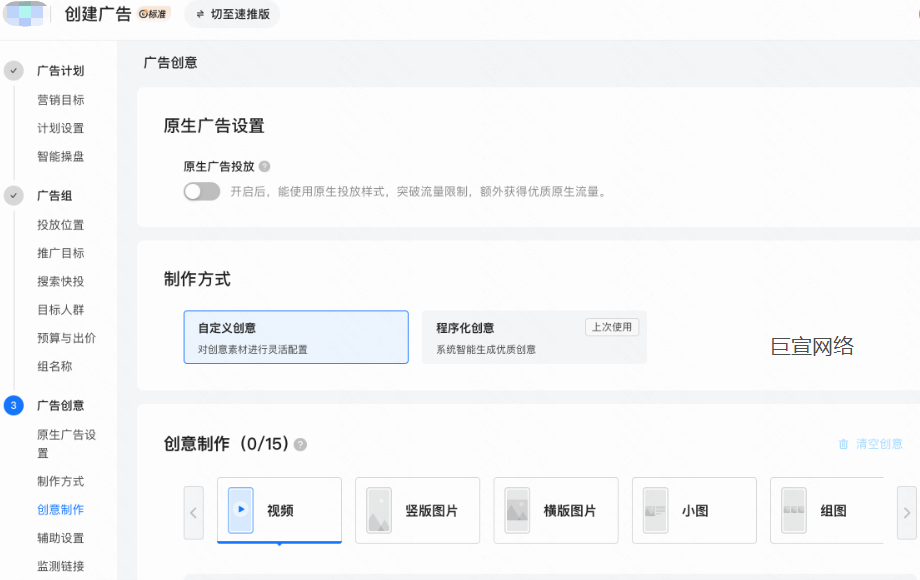Open 广告计划 in the sidebar
920x580 pixels.
click(60, 71)
